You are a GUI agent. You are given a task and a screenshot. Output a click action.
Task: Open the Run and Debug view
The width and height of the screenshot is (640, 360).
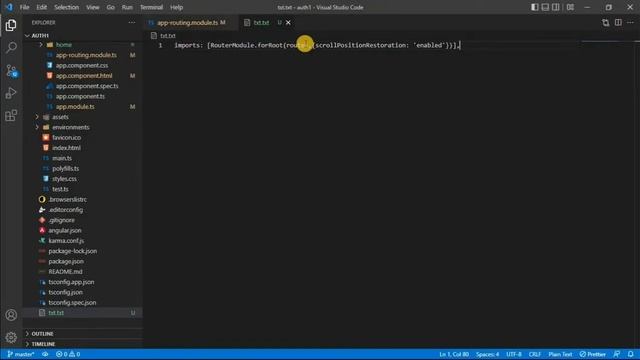coord(11,93)
